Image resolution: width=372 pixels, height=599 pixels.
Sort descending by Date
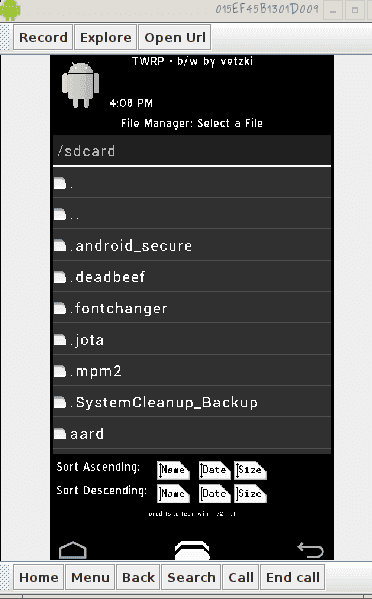tap(214, 493)
